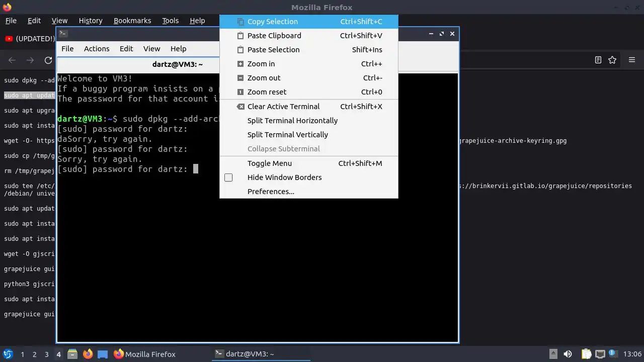
Task: Open Firefox Edit menu
Action: click(34, 21)
